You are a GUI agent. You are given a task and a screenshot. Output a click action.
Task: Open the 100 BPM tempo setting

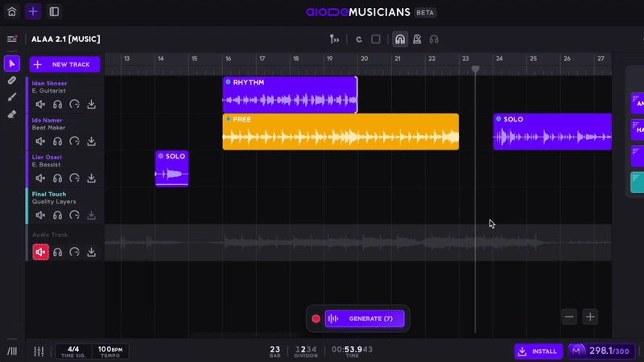pyautogui.click(x=109, y=352)
